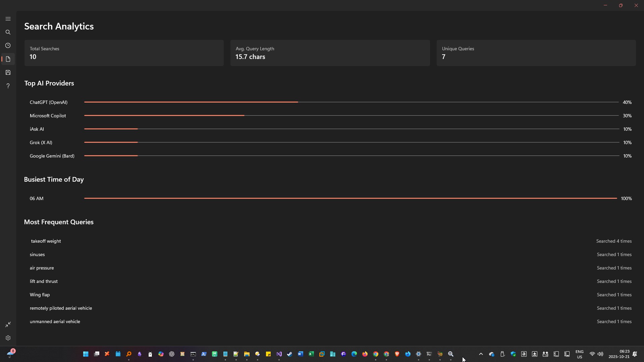The width and height of the screenshot is (644, 362).
Task: Open the Settings gear in sidebar
Action: (8, 338)
